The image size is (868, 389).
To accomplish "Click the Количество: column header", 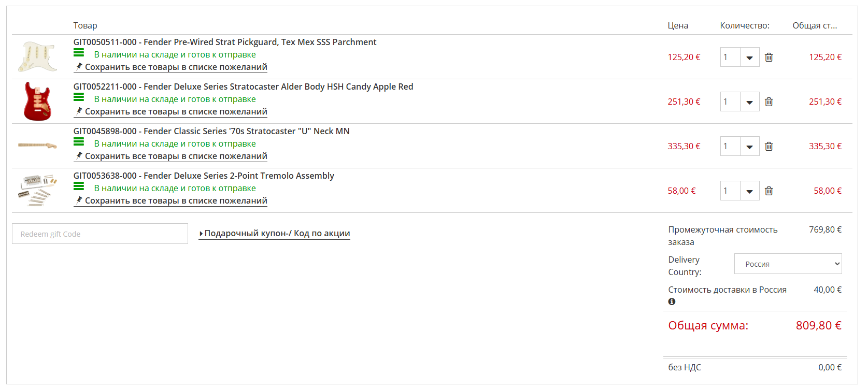I will [745, 25].
